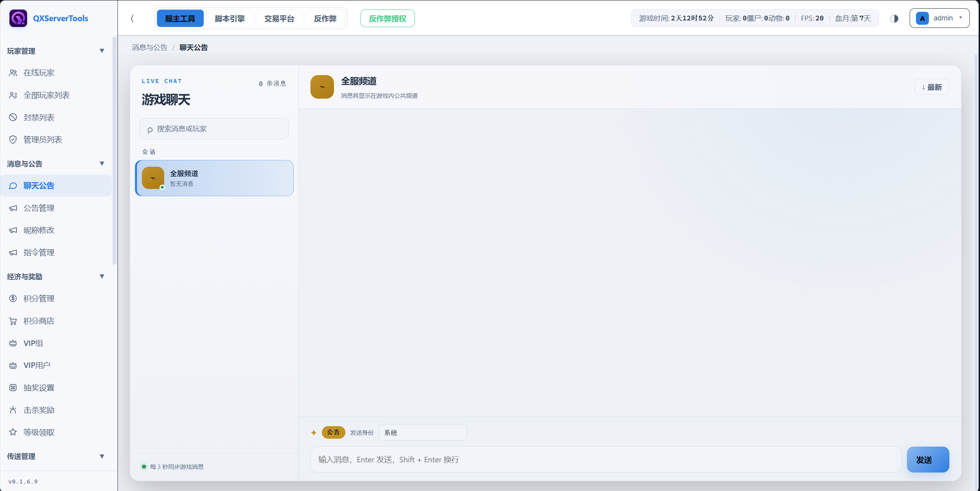Click the 封禁列表 ban icon
This screenshot has height=491, width=980.
click(13, 117)
